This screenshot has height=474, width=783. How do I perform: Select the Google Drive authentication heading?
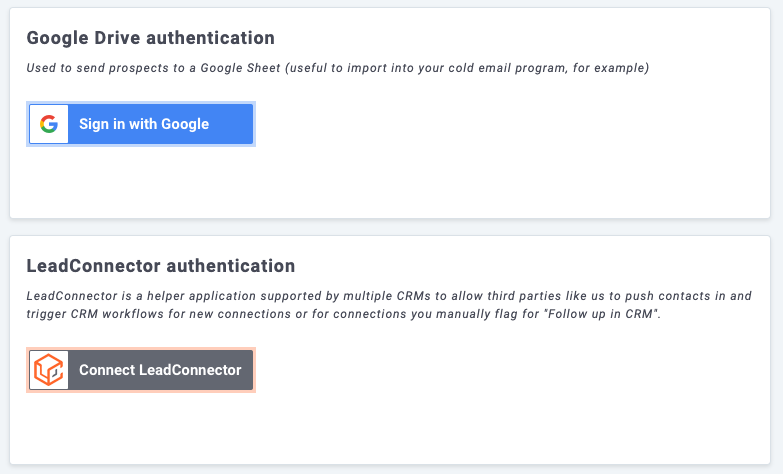(150, 38)
